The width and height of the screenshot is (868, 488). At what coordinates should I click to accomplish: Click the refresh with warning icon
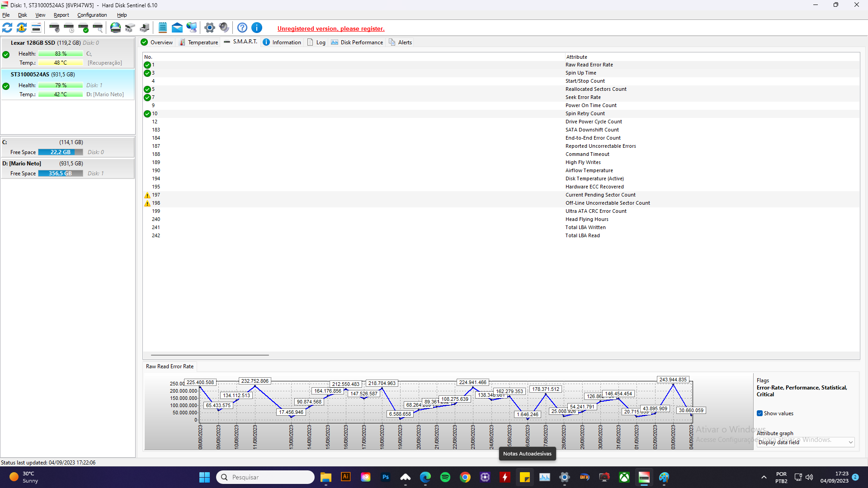tap(22, 28)
